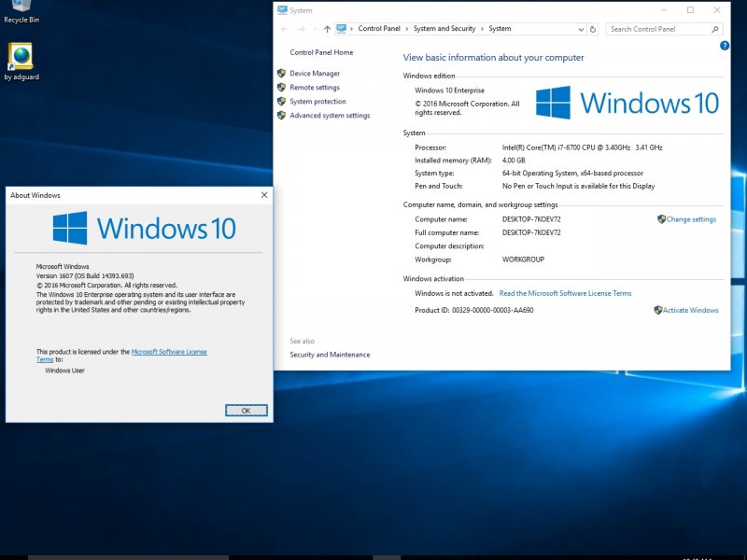This screenshot has height=560, width=747.
Task: Select System breadcrumb in address bar
Action: [500, 29]
